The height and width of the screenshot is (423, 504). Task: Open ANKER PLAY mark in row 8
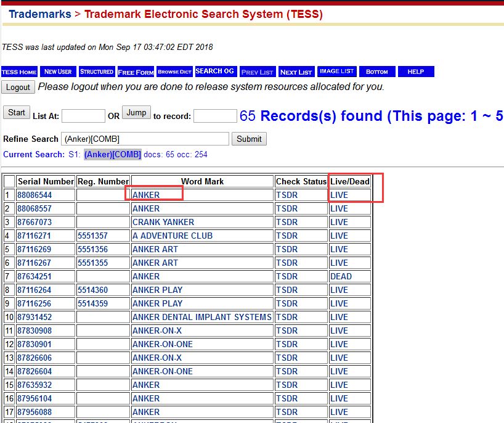(x=158, y=290)
